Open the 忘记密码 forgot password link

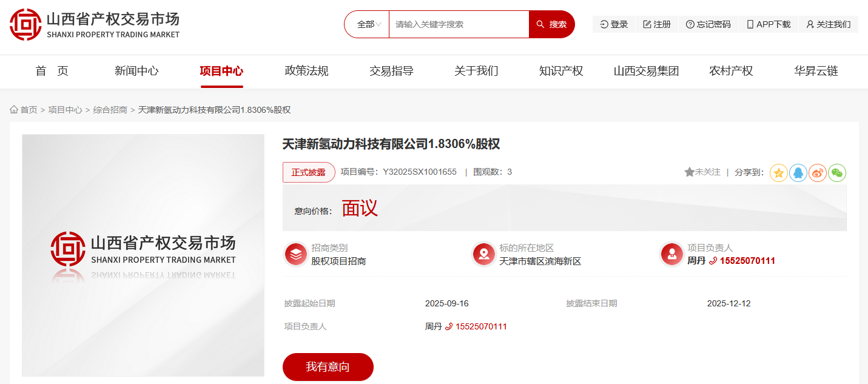click(x=708, y=24)
